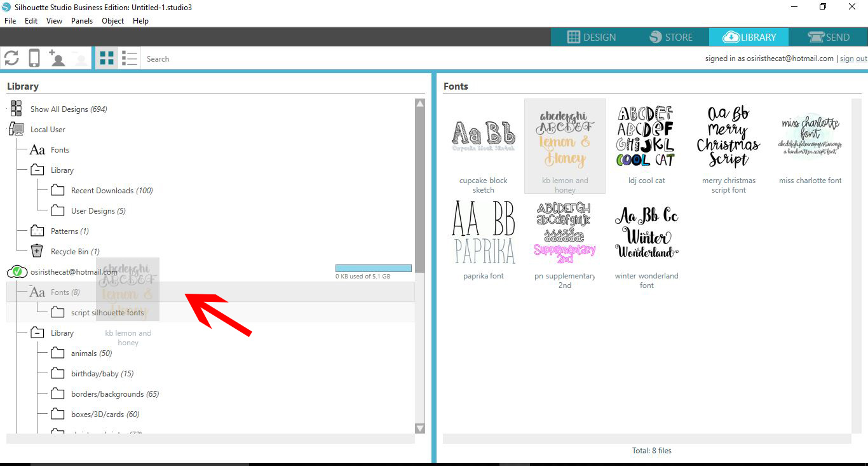Open the STORE tab
Image resolution: width=868 pixels, height=466 pixels.
point(671,37)
